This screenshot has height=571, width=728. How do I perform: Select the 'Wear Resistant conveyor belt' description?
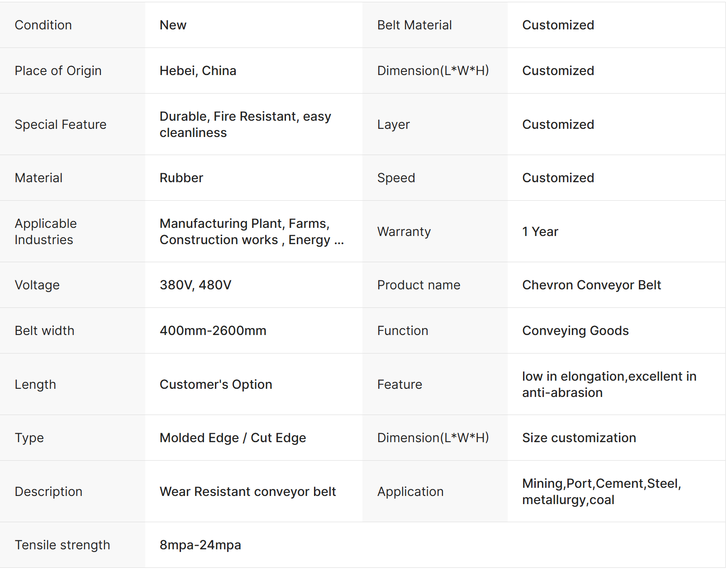247,492
